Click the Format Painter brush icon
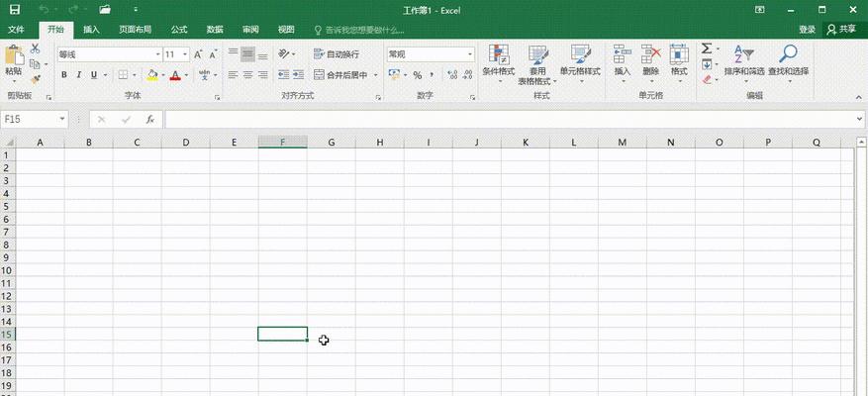Screen dimensions: 868x396 pos(36,79)
